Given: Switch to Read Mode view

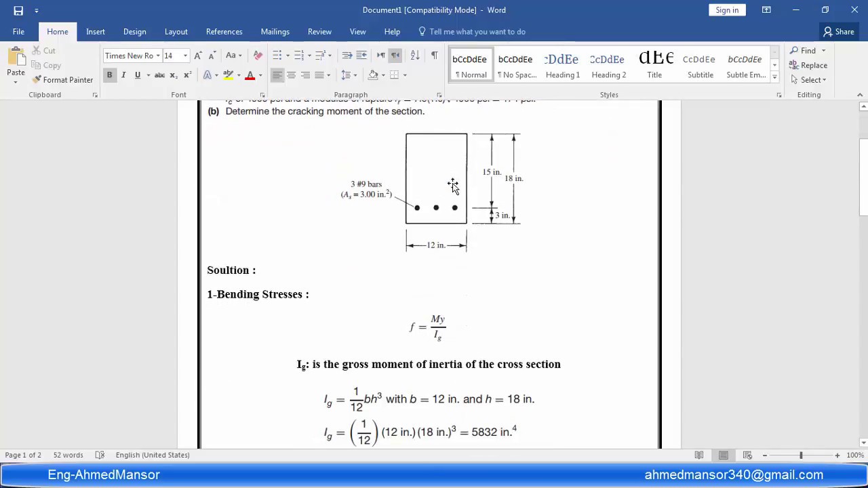Looking at the screenshot, I should (698, 455).
